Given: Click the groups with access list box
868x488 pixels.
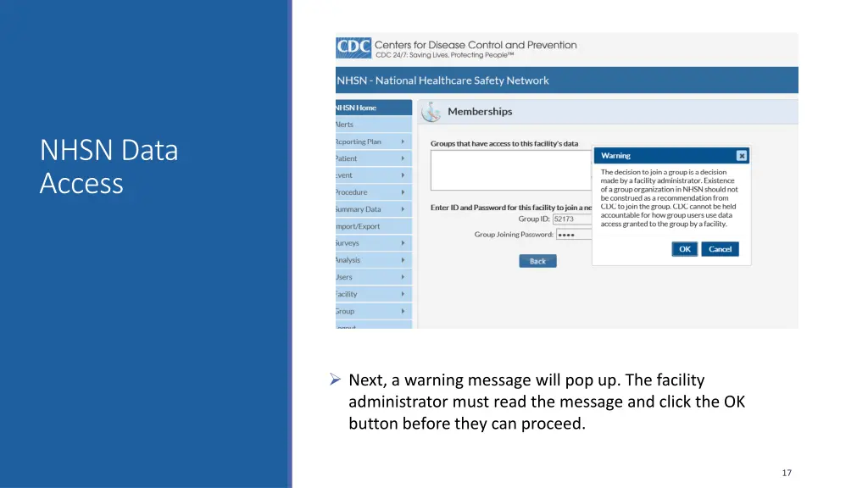Looking at the screenshot, I should 511,170.
